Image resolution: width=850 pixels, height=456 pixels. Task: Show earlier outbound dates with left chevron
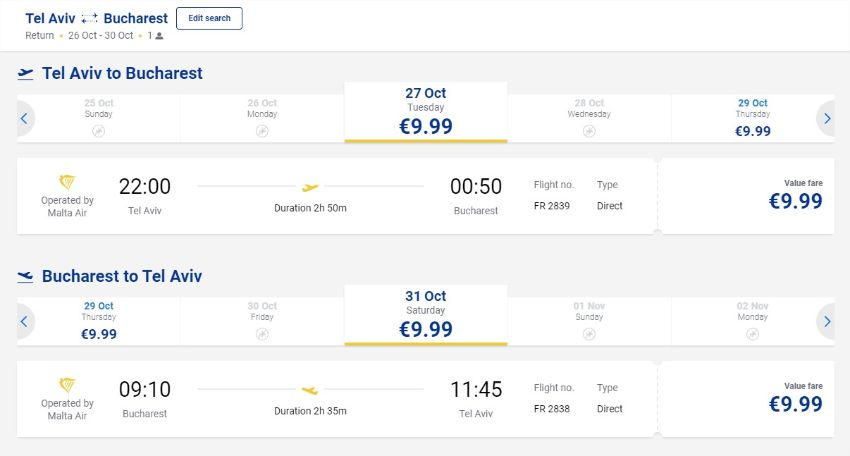24,118
